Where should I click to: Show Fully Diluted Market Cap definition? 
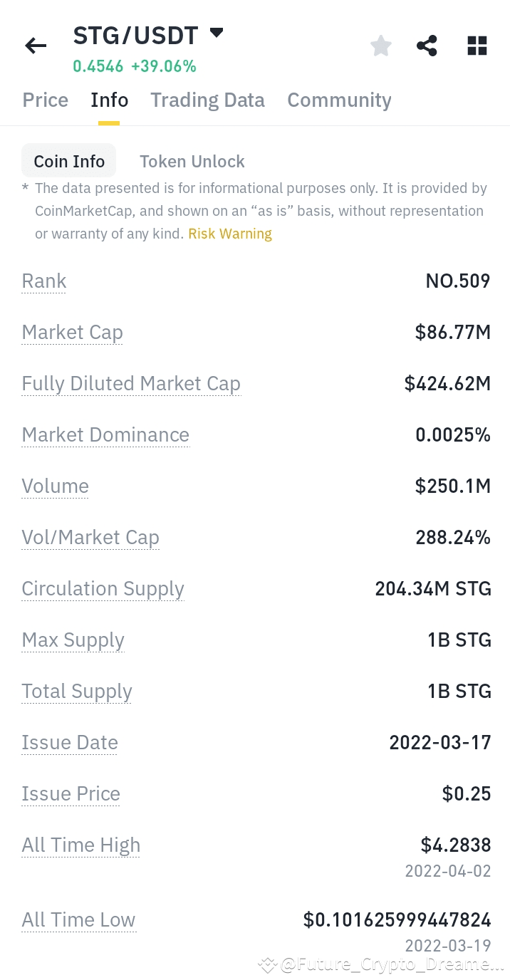(131, 384)
